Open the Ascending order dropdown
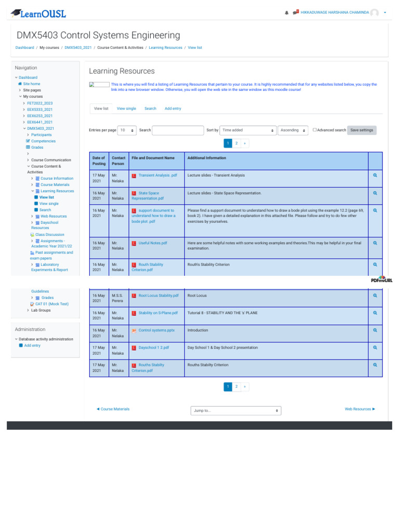 pyautogui.click(x=293, y=130)
